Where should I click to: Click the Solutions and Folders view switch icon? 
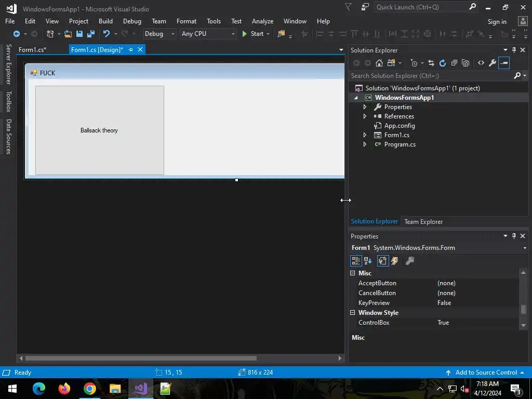point(391,63)
